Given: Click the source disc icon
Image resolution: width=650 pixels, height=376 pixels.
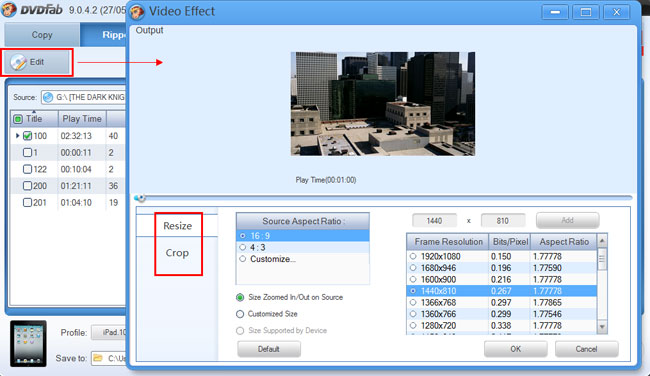Looking at the screenshot, I should pyautogui.click(x=48, y=97).
